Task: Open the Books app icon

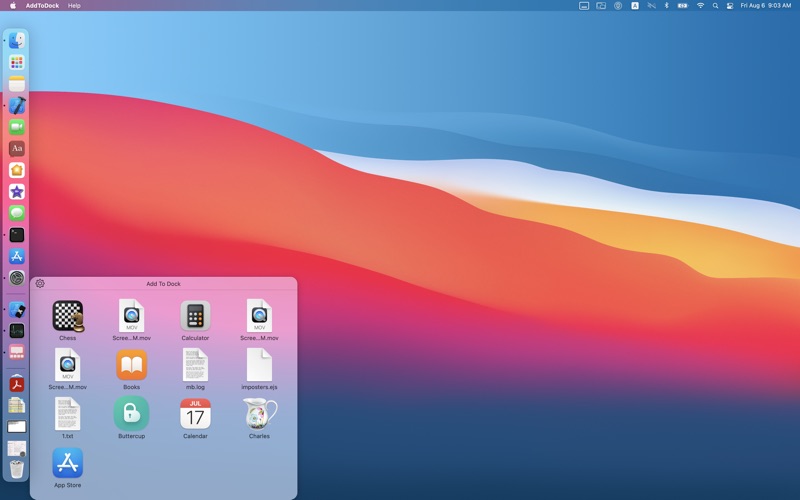Action: click(132, 365)
